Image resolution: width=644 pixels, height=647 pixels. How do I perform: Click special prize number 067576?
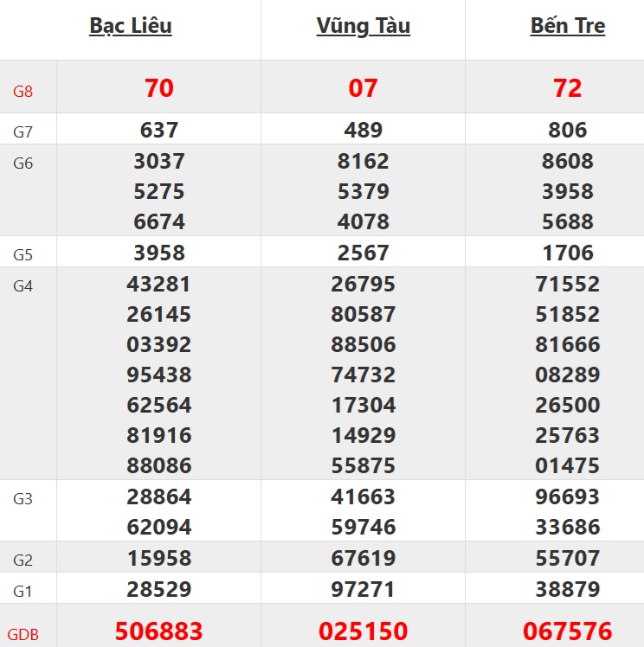tap(567, 631)
